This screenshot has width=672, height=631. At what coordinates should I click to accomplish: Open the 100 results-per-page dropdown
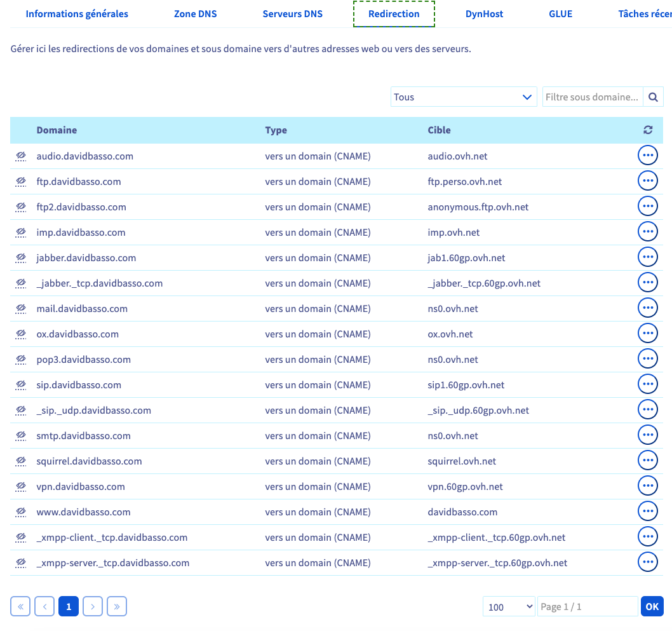tap(509, 607)
